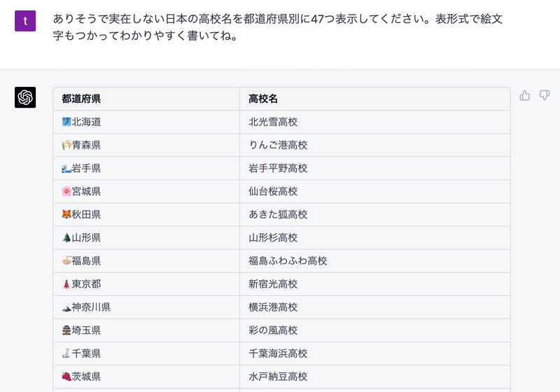Click the thumbs up feedback icon

(524, 95)
